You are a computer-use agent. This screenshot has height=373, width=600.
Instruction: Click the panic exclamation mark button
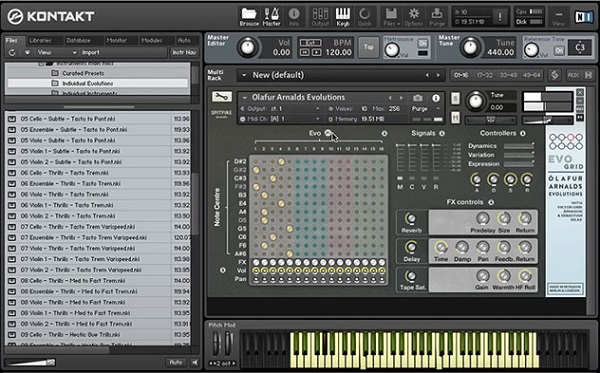click(500, 17)
